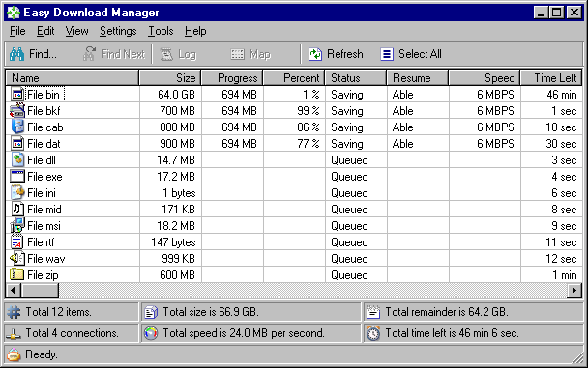This screenshot has height=368, width=588.
Task: Click the File.dat file icon
Action: 17,143
